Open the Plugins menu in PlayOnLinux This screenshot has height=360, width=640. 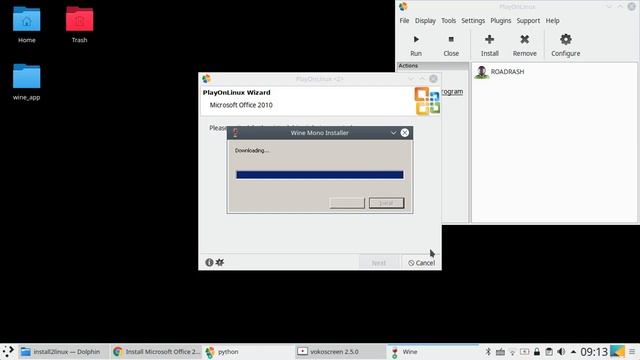coord(501,20)
